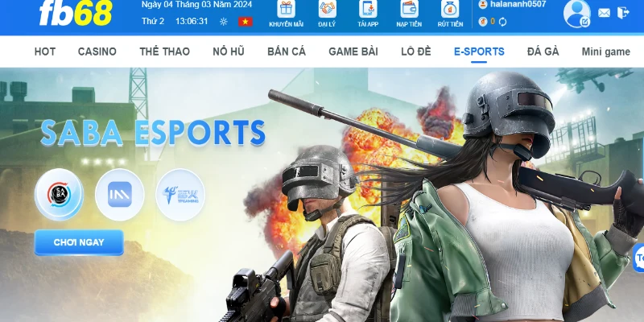Viewport: 644px width, 322px height.
Task: Toggle the sun brightness theme icon
Action: tap(224, 22)
